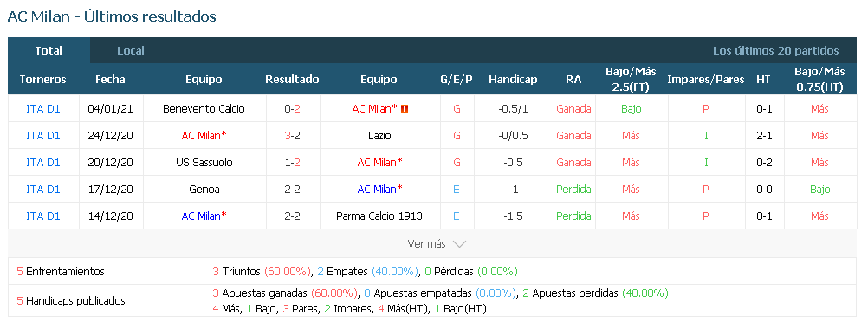Click the 3-2 result against Lazio
868x322 pixels.
(292, 136)
